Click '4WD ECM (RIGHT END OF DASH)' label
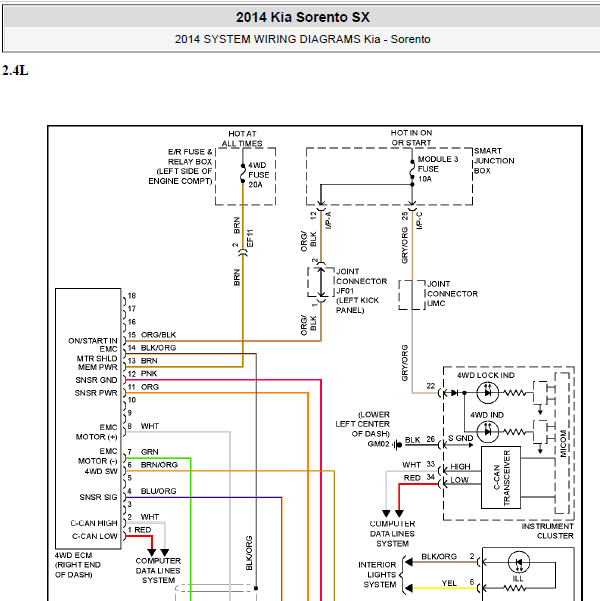The image size is (600, 601). click(77, 565)
